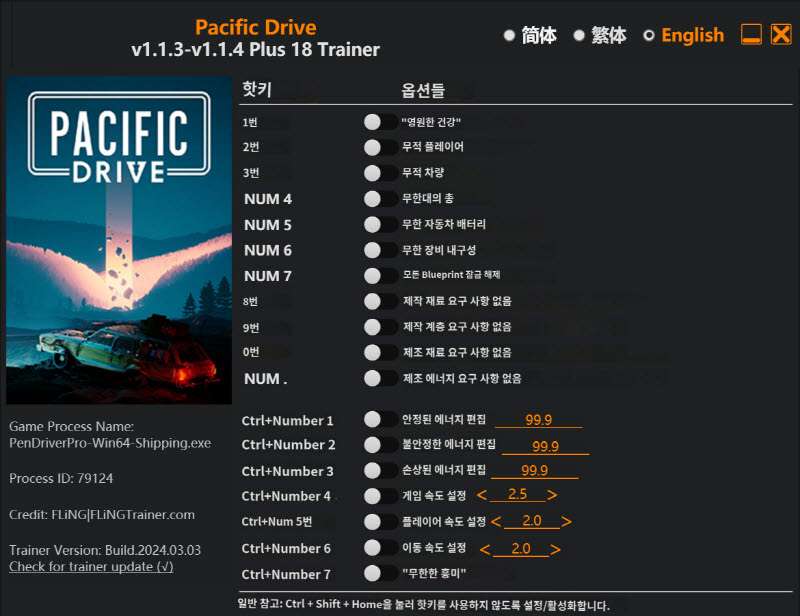Select the 繁体 language radio button
Viewport: 800px width, 616px height.
(579, 35)
